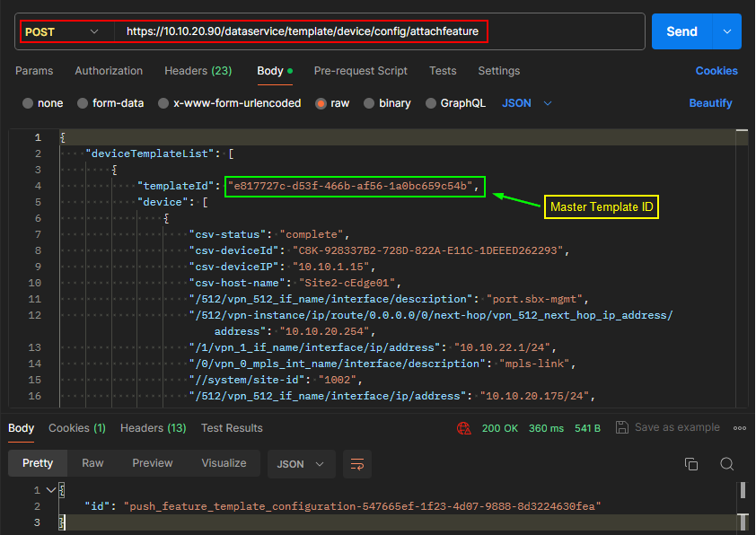Image resolution: width=756 pixels, height=535 pixels.
Task: Click the Save as example icon
Action: click(621, 427)
